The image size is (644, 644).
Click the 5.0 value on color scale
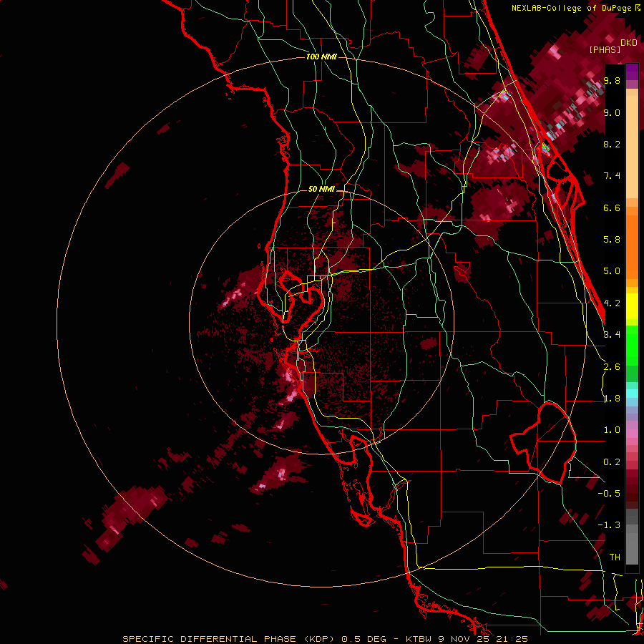[x=612, y=271]
